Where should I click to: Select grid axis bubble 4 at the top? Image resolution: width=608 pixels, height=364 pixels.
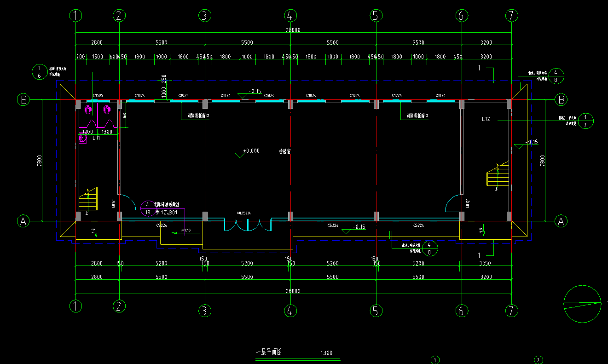[290, 16]
